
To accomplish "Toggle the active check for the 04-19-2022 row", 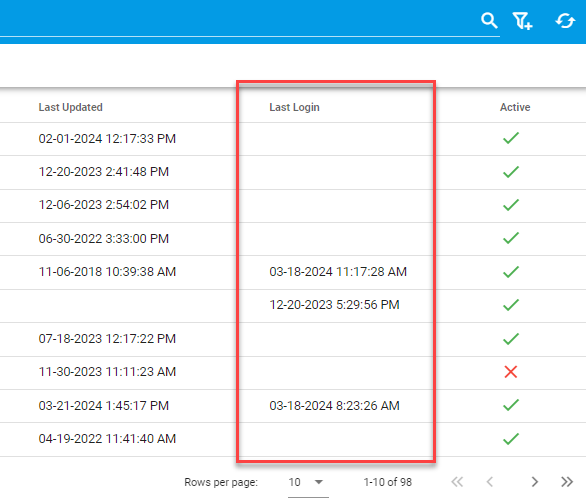I will [x=511, y=438].
